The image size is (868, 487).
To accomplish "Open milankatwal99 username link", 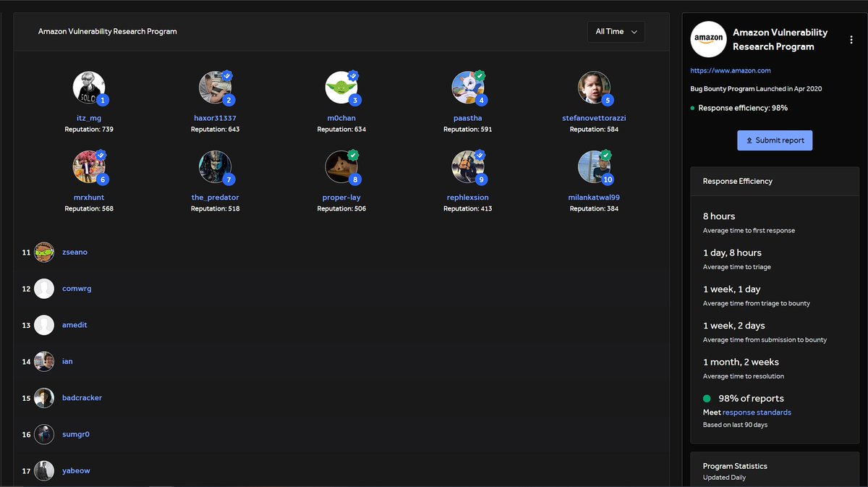I will point(594,198).
